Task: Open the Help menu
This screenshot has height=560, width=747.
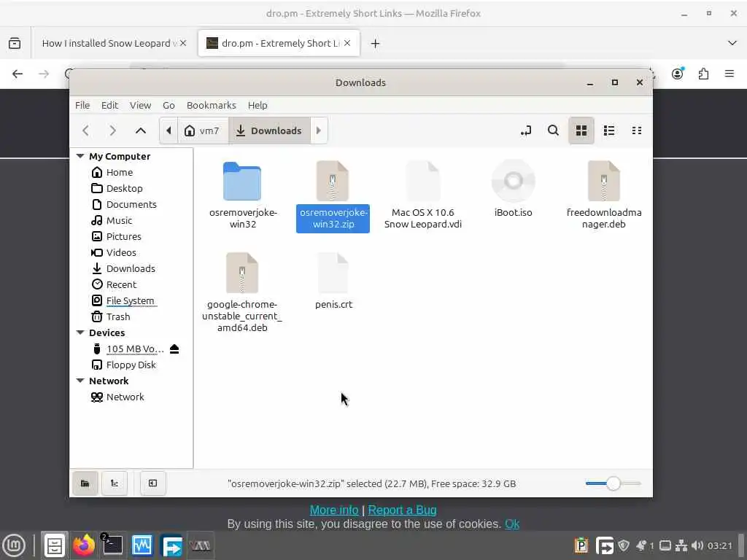Action: (x=258, y=105)
